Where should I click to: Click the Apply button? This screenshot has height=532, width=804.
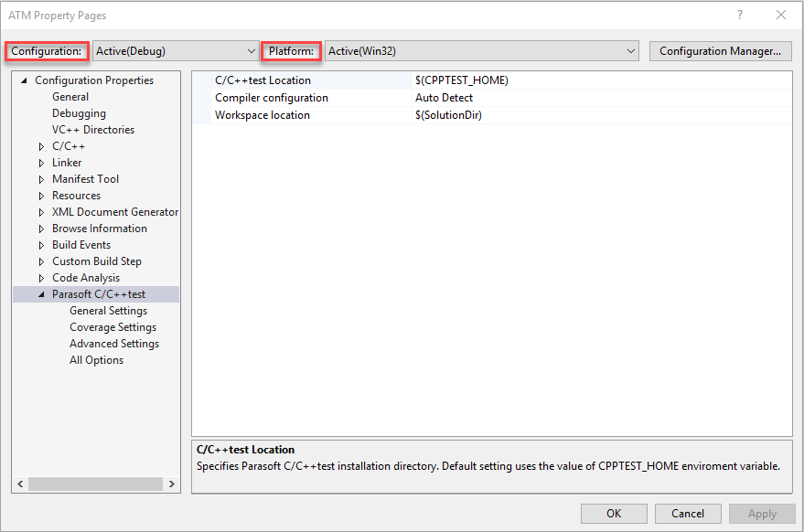click(762, 514)
